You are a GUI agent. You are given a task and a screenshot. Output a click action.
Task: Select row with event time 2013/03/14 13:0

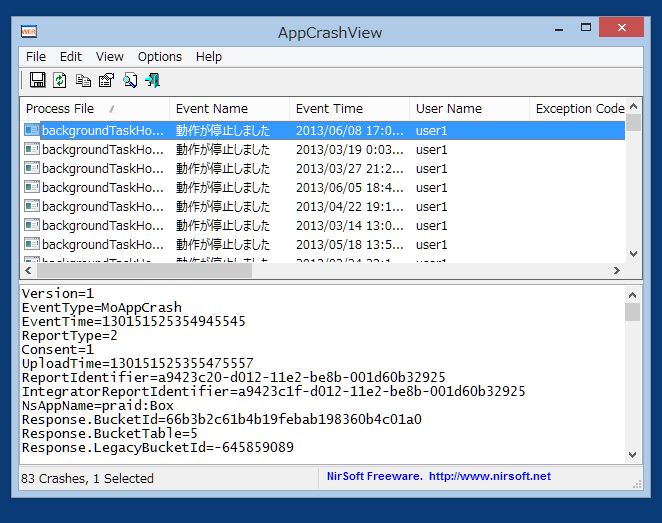(x=325, y=225)
